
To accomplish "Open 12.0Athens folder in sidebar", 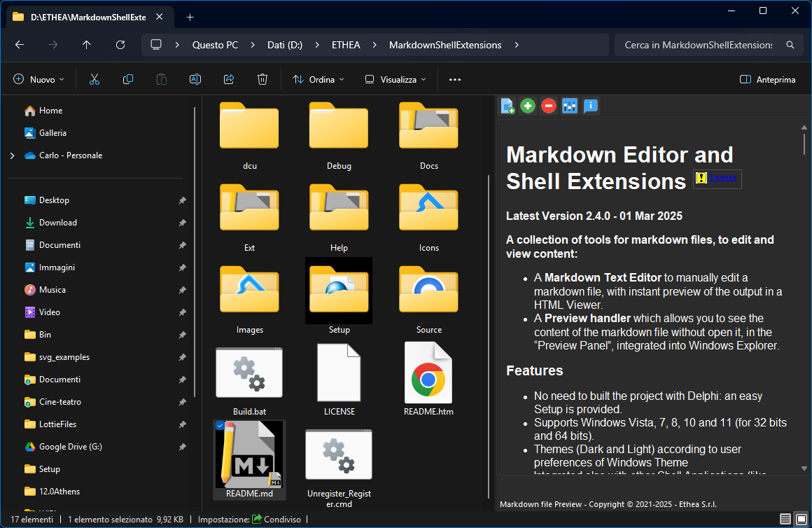I will point(59,491).
